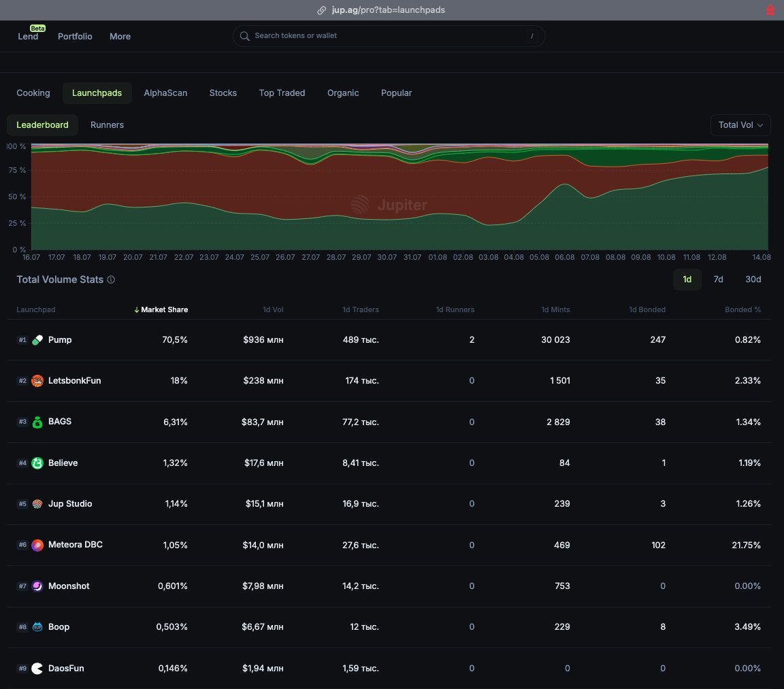The height and width of the screenshot is (689, 784).
Task: Open the LetsbonkFun launchpad name link
Action: pos(74,381)
